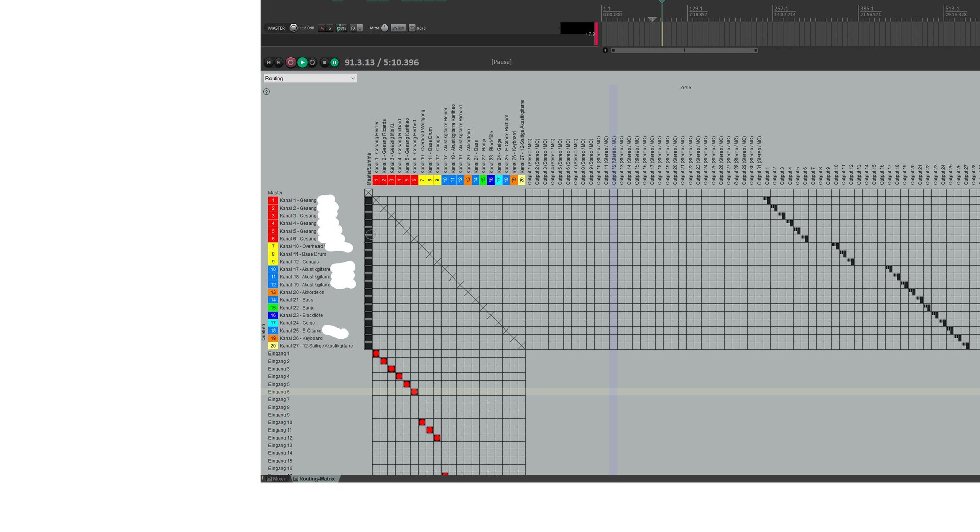Close the Mixer docker tab icon

[x=269, y=479]
